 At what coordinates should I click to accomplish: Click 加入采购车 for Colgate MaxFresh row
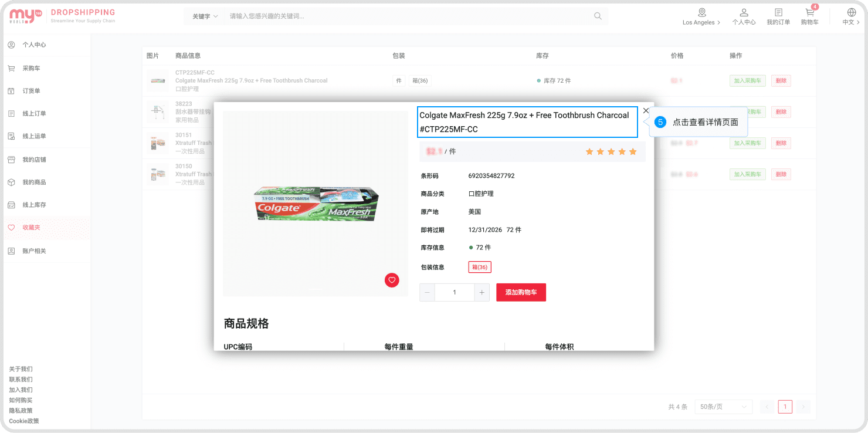pyautogui.click(x=747, y=81)
